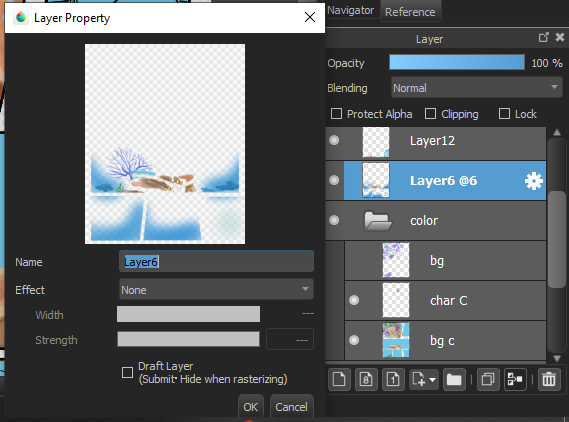Viewport: 569px width, 422px height.
Task: Add a new 1-bit layer
Action: (393, 380)
